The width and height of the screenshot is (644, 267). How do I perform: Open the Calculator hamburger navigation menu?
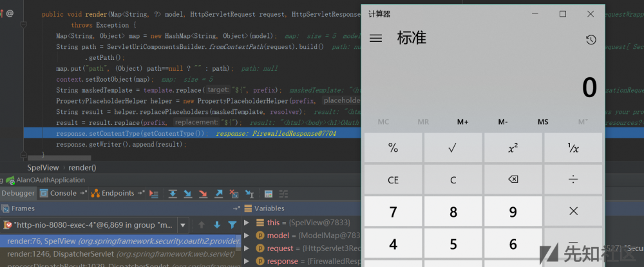(x=376, y=38)
